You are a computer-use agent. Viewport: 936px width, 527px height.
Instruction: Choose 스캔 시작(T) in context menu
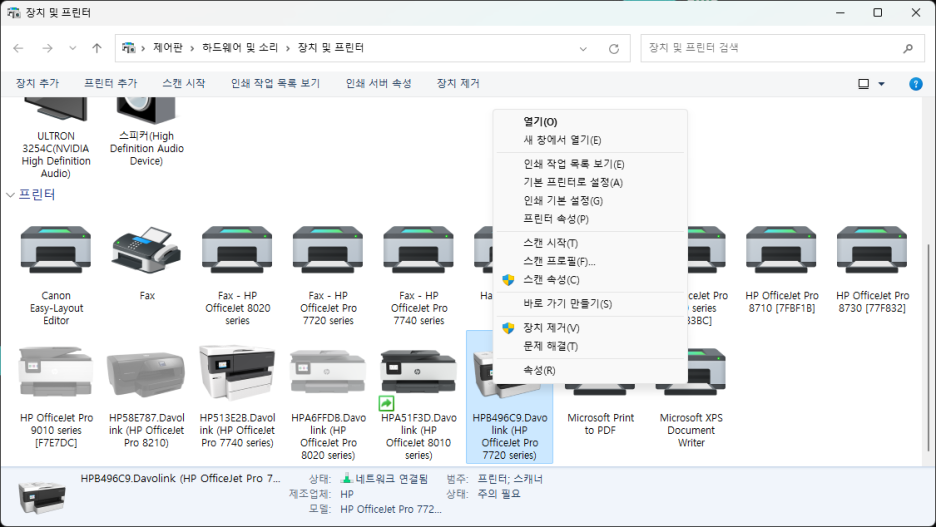point(591,244)
